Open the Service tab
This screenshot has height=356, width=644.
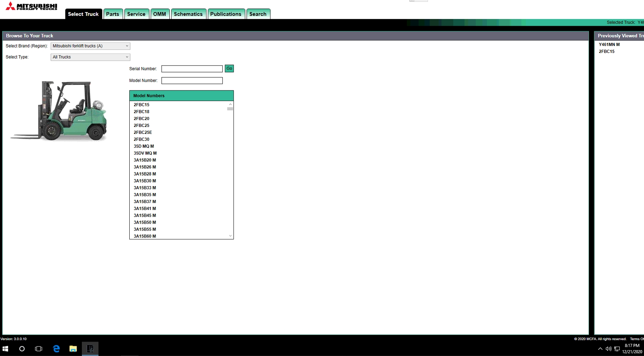pos(136,14)
